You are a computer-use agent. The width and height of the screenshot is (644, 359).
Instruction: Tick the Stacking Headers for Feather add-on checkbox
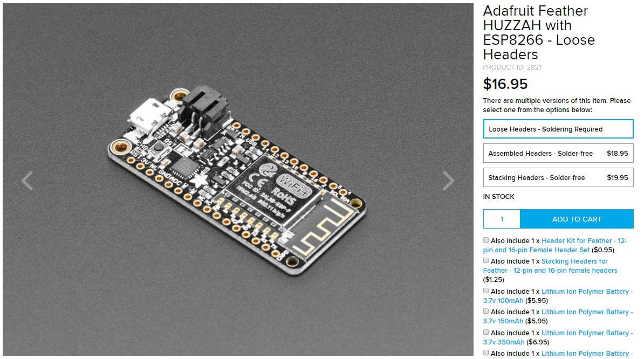point(486,260)
